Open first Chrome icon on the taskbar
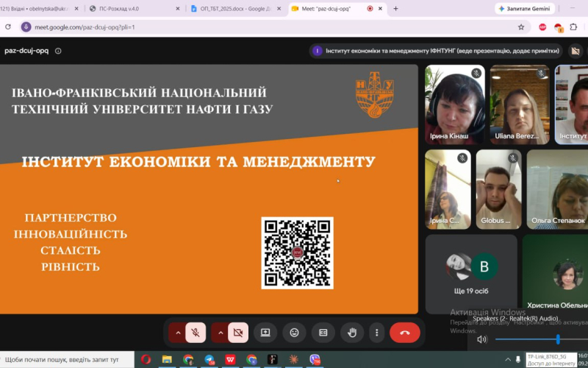 coord(188,360)
